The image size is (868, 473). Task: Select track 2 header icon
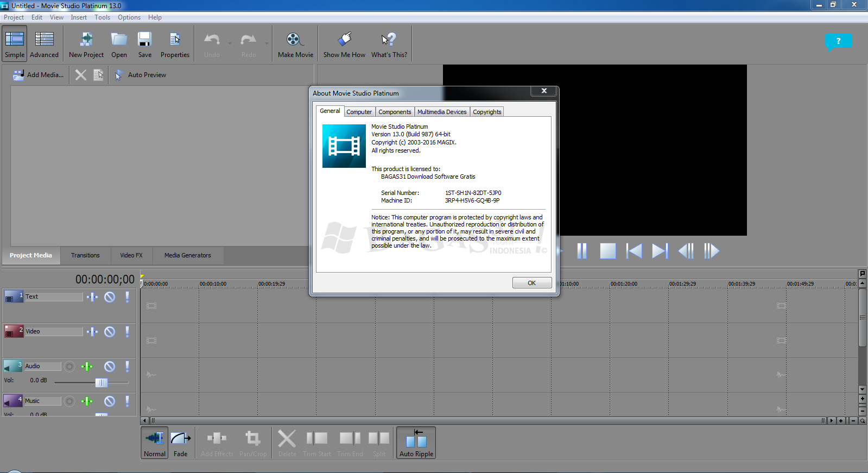point(14,331)
